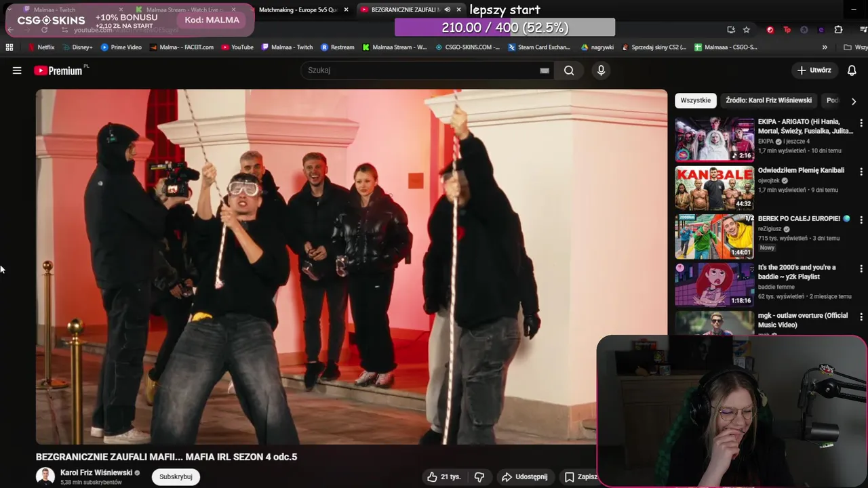Open the options menu for Odwiedziłem Plemię Kanibali

861,171
